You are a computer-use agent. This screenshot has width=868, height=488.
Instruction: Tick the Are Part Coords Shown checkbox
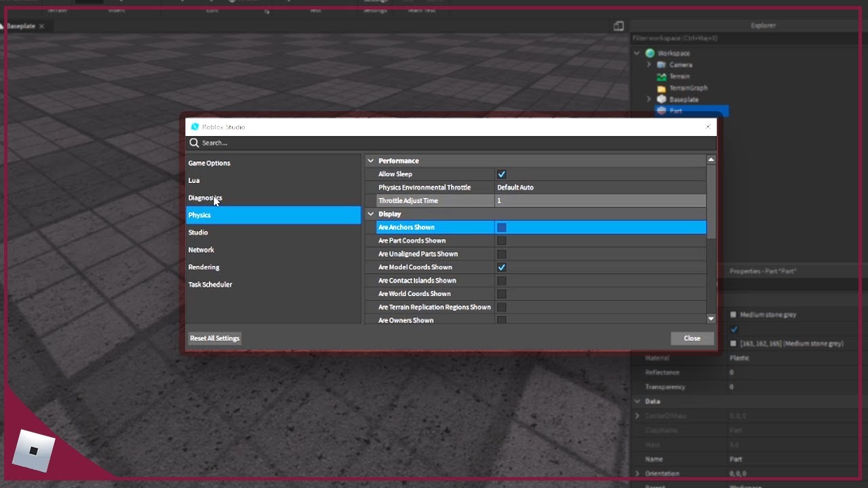[502, 241]
